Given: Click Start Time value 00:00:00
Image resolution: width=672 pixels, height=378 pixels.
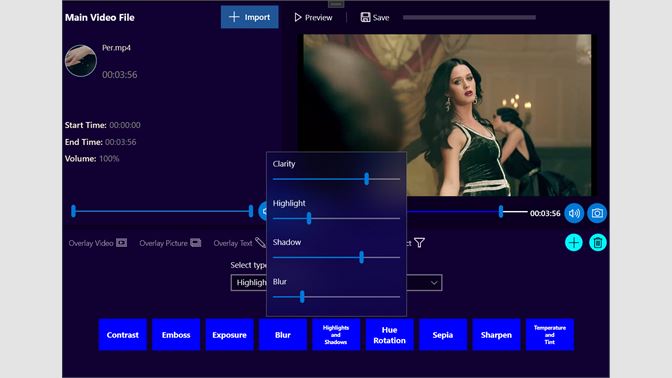Looking at the screenshot, I should (125, 125).
